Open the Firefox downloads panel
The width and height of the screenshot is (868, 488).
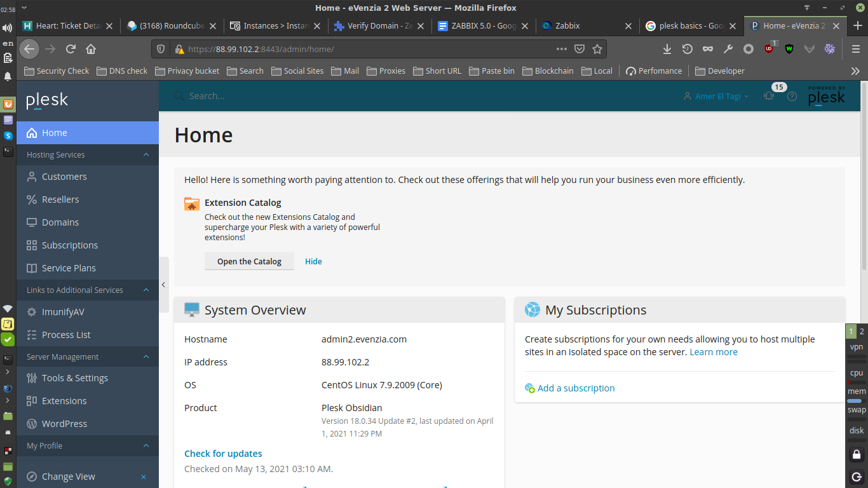click(x=667, y=49)
